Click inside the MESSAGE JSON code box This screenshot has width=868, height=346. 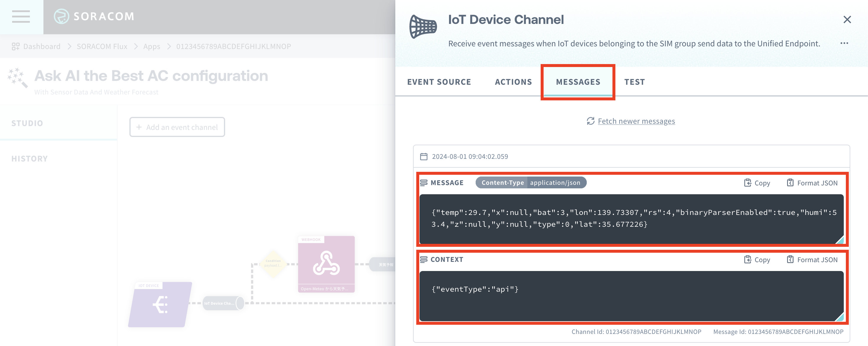tap(631, 219)
